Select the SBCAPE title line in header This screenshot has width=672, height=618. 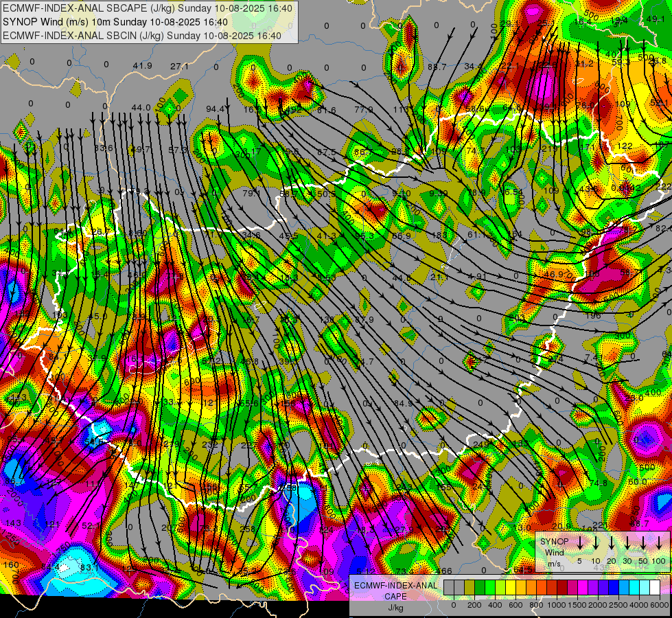pos(148,8)
